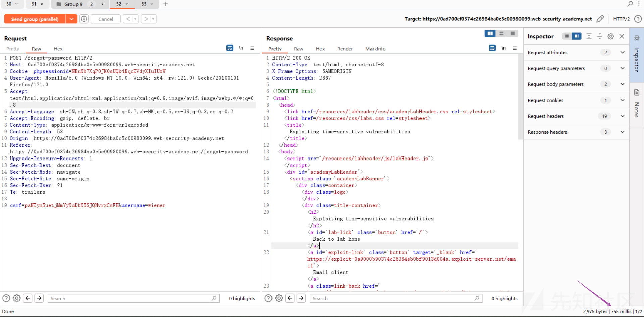
Task: Close Repeater tab 32
Action: (x=127, y=4)
